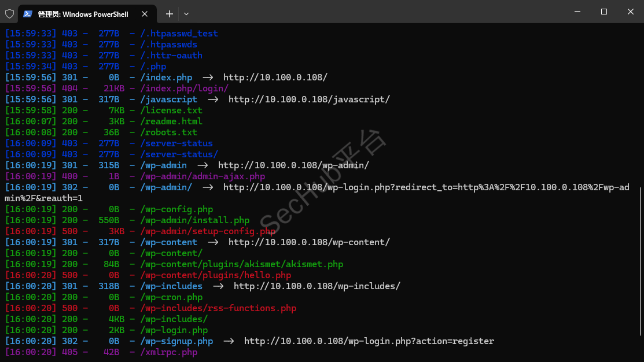This screenshot has height=362, width=644.
Task: Click the /wp-admin/setup-config.php error entry
Action: (x=208, y=231)
